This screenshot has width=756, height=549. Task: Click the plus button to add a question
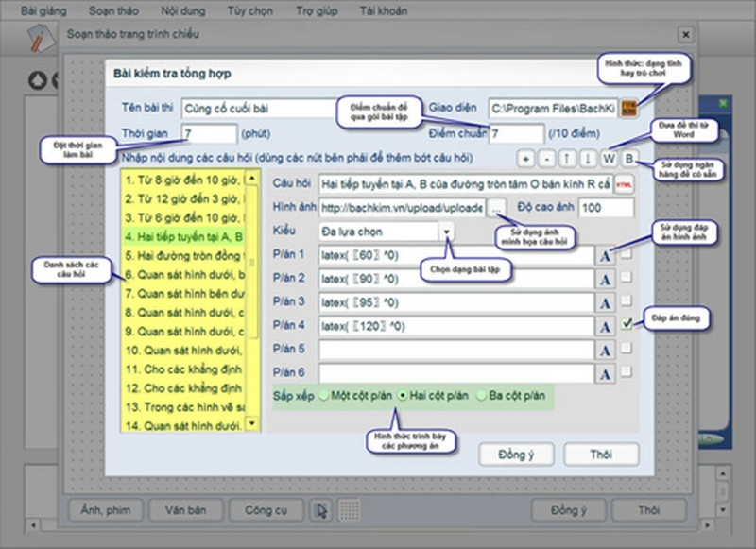pos(525,159)
